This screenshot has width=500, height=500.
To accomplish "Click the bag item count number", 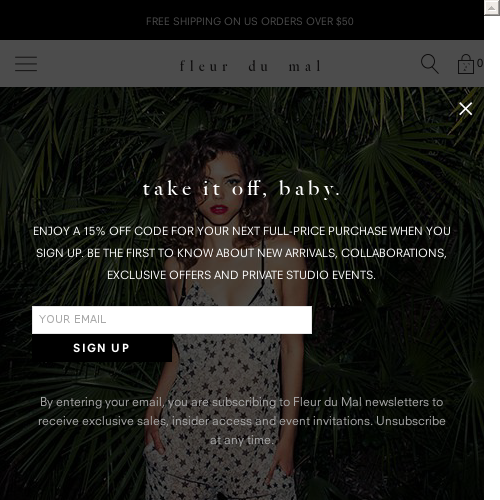I will tap(479, 63).
